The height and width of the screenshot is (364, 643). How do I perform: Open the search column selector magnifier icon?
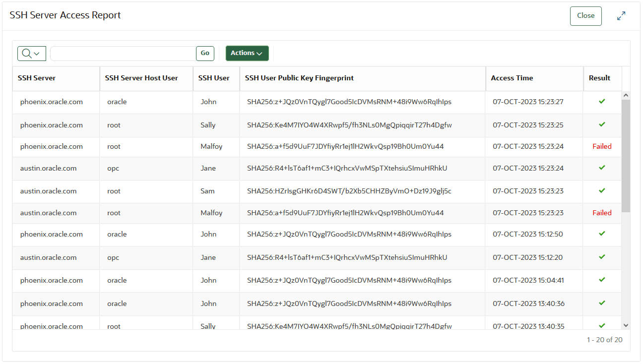(26, 53)
